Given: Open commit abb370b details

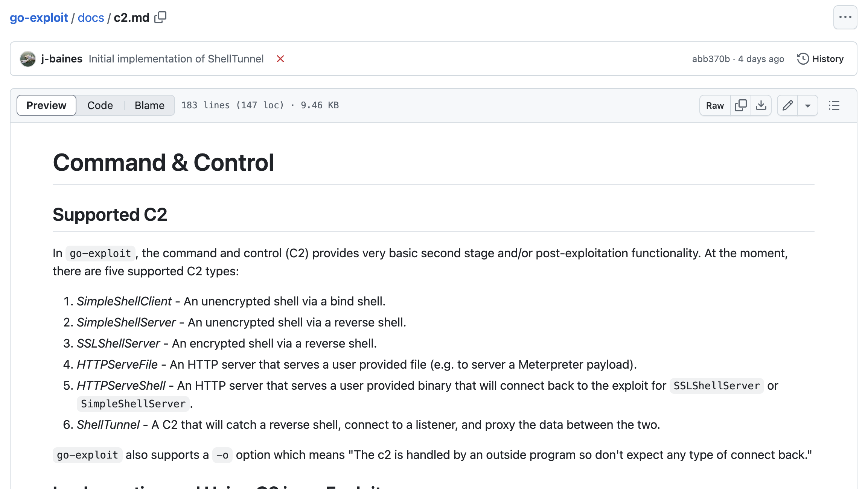Looking at the screenshot, I should coord(711,59).
